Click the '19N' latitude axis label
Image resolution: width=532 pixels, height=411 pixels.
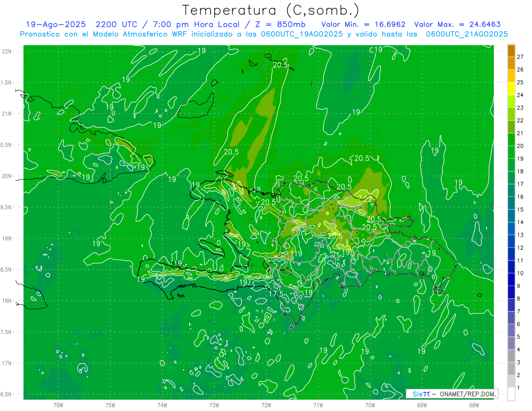click(8, 239)
